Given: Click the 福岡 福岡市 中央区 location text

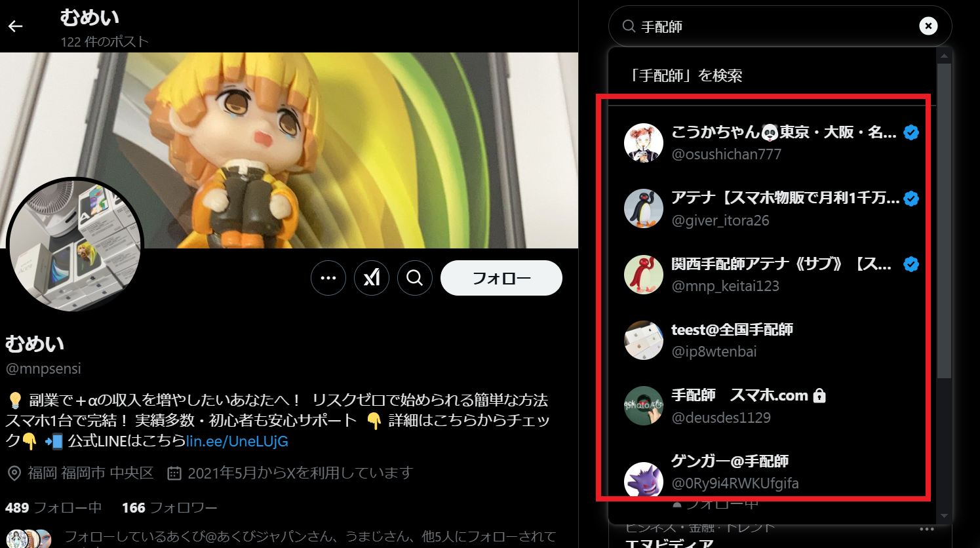Looking at the screenshot, I should 90,473.
